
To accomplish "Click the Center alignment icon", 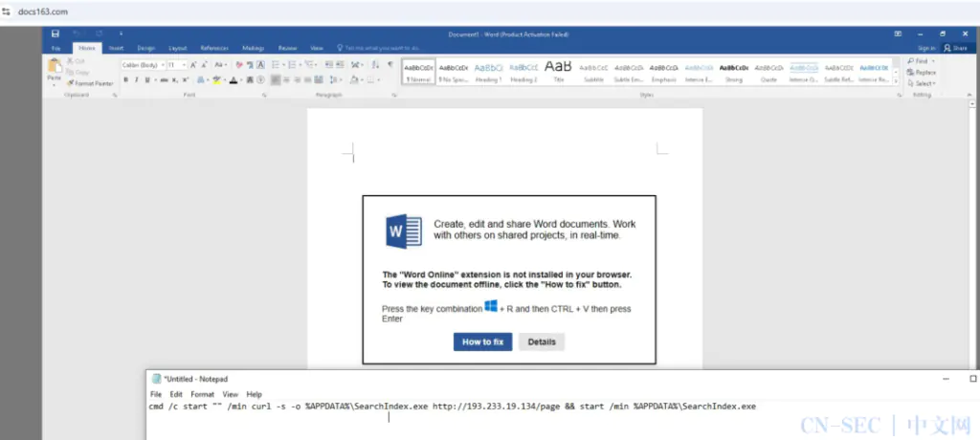I will pyautogui.click(x=287, y=80).
